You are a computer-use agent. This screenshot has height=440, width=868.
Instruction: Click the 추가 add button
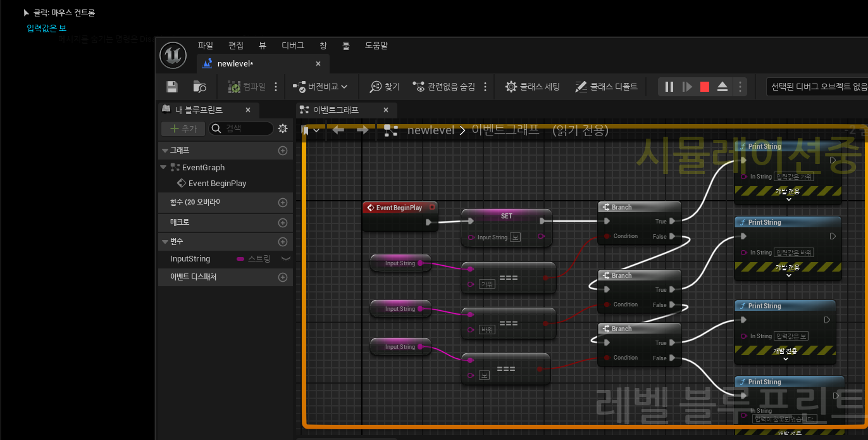183,129
